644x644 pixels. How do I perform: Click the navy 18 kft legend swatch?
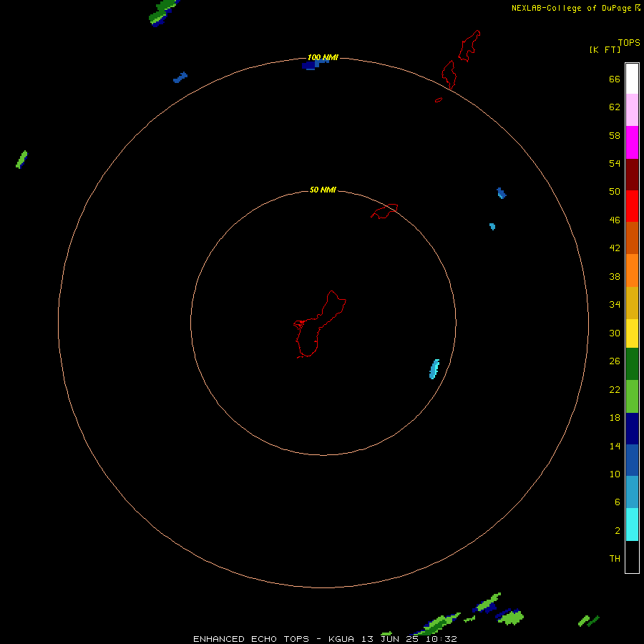[x=632, y=429]
